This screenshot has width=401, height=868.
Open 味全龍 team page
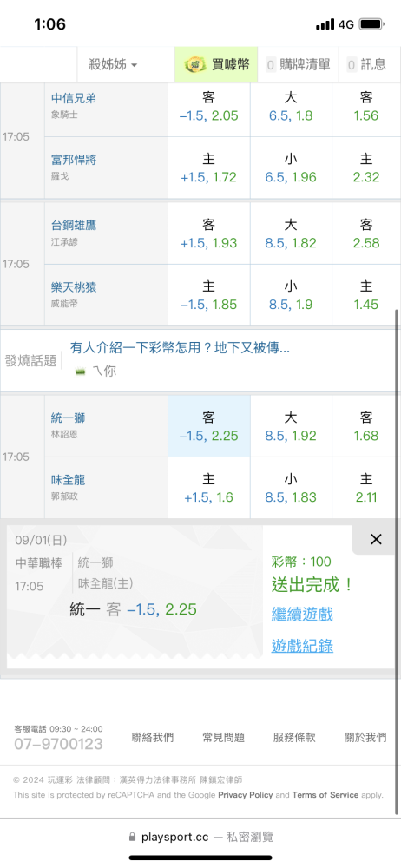(68, 479)
